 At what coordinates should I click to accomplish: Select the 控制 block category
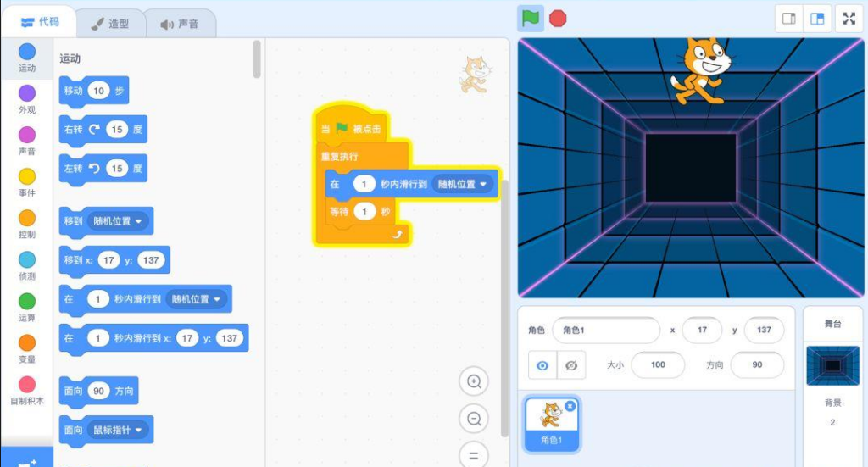[27, 219]
